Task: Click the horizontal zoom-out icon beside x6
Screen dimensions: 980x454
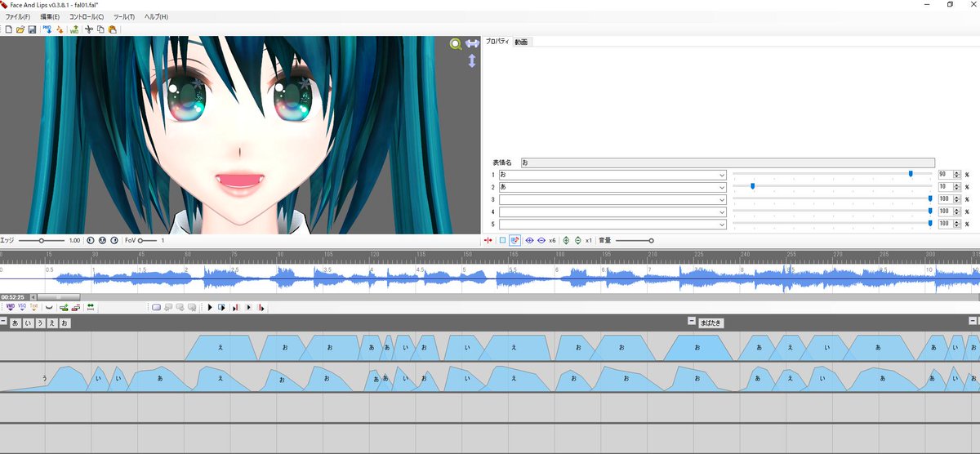Action: click(x=541, y=240)
